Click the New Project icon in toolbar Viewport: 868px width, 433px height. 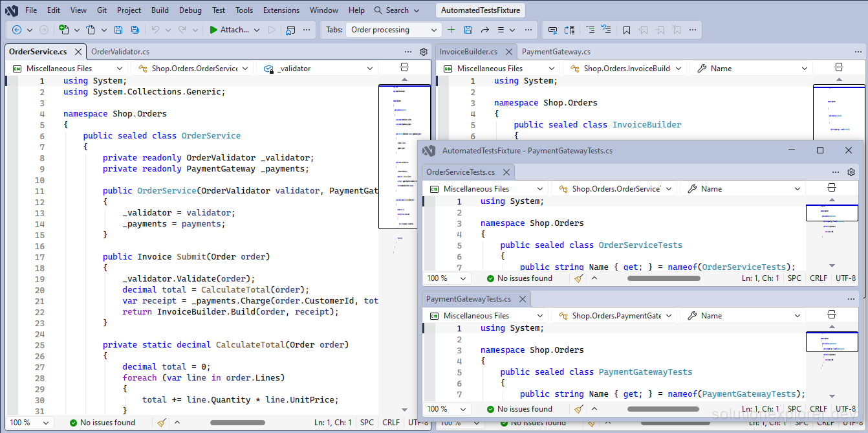click(x=63, y=30)
